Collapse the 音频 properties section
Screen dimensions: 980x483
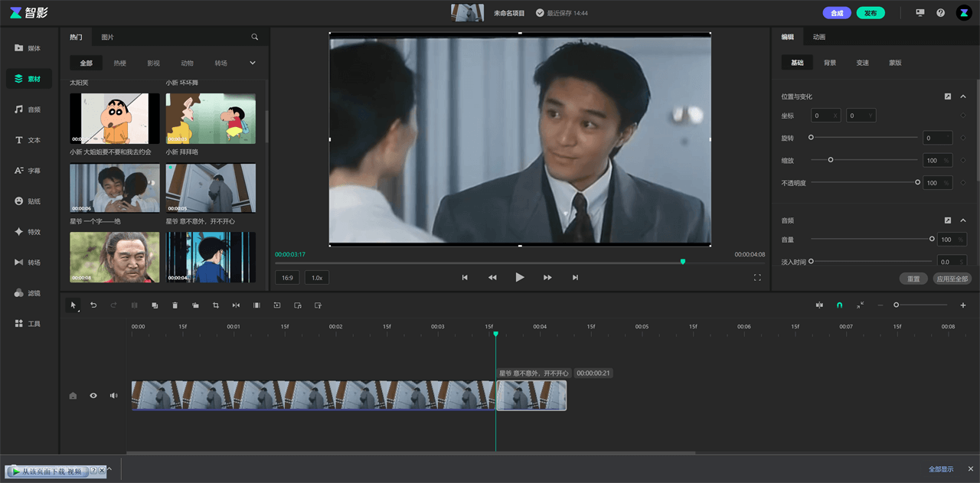tap(963, 220)
